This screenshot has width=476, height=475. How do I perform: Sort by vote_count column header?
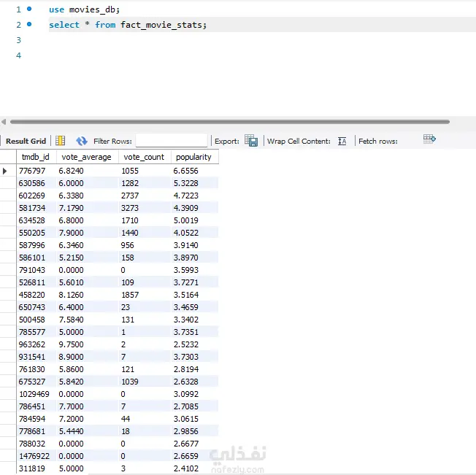coord(145,157)
